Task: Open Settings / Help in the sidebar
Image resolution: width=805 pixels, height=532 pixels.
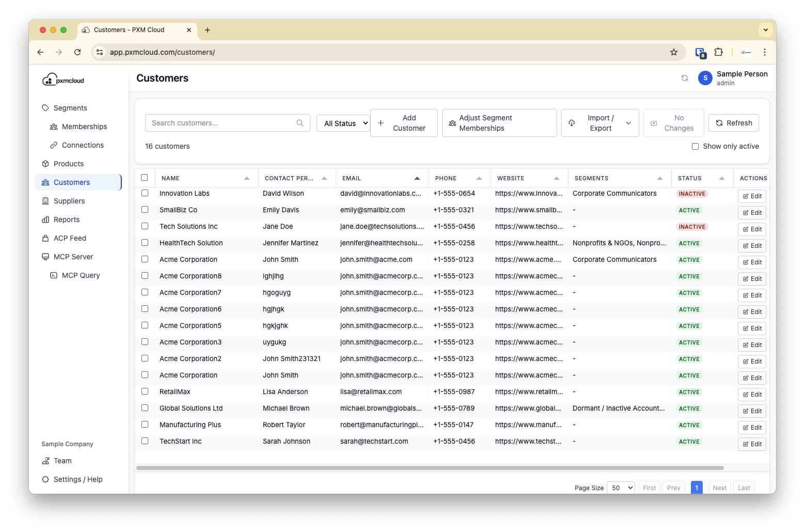Action: 78,479
